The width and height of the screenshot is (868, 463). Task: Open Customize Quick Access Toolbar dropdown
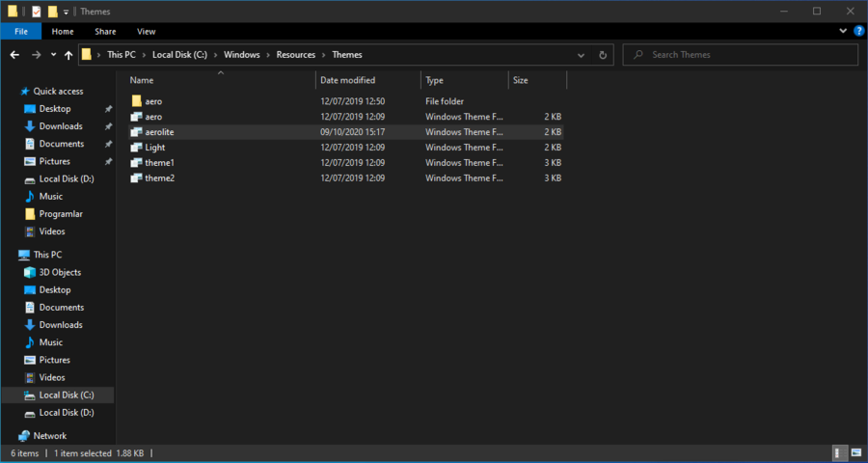[x=66, y=12]
